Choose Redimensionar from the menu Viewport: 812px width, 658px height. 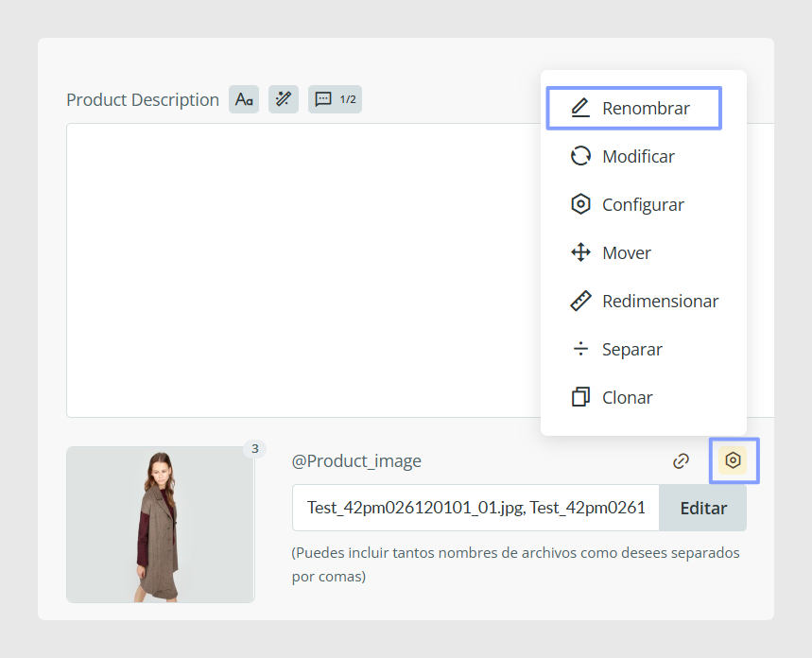(644, 301)
